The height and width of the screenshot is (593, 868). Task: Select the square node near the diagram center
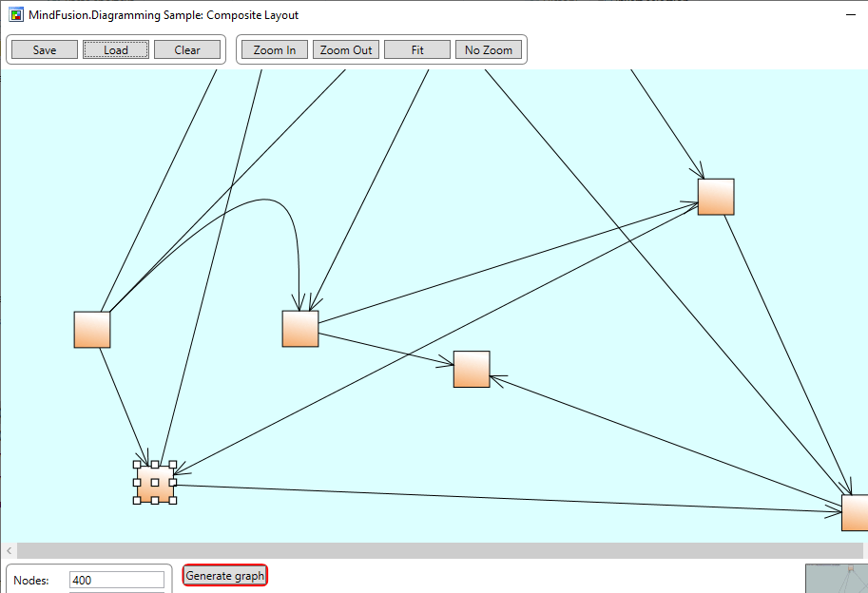[470, 370]
